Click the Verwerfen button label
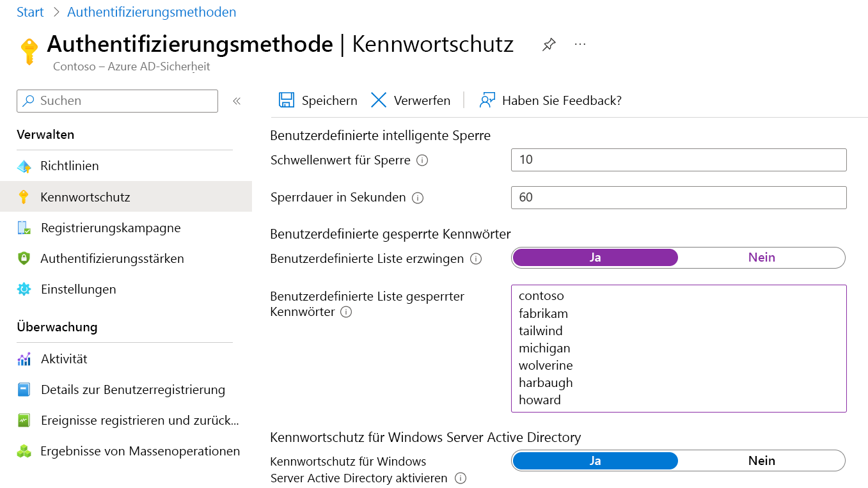This screenshot has height=488, width=868. coord(422,100)
